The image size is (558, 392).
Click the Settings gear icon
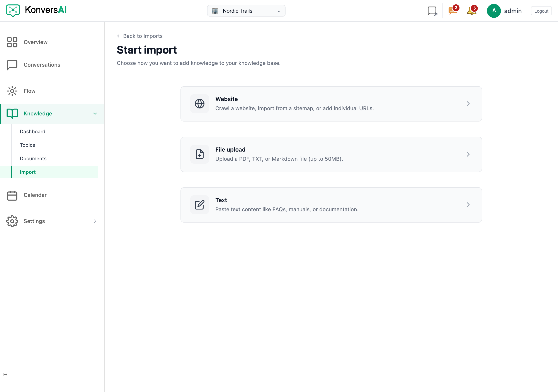click(12, 221)
